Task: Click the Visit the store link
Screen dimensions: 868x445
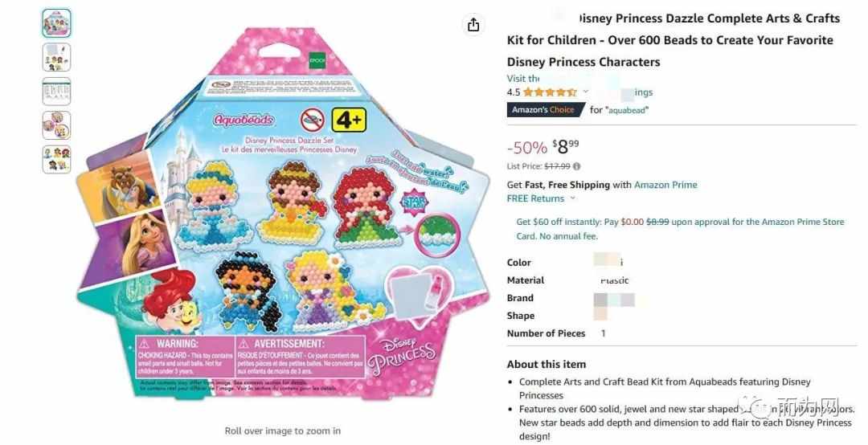Action: click(x=523, y=79)
